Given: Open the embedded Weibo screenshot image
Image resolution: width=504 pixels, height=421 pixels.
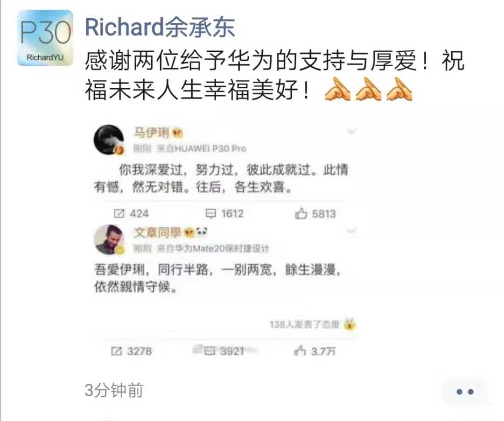Looking at the screenshot, I should (x=223, y=241).
